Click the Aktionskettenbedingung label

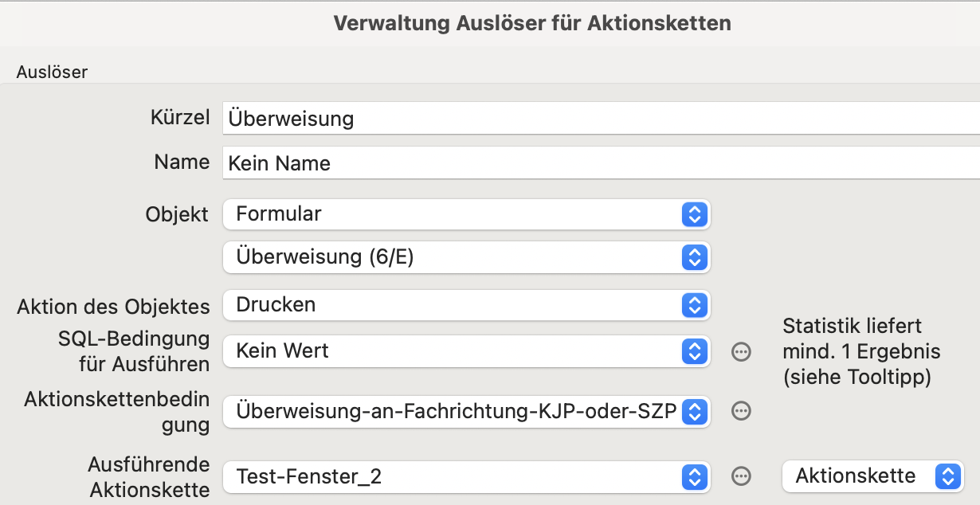pyautogui.click(x=117, y=412)
